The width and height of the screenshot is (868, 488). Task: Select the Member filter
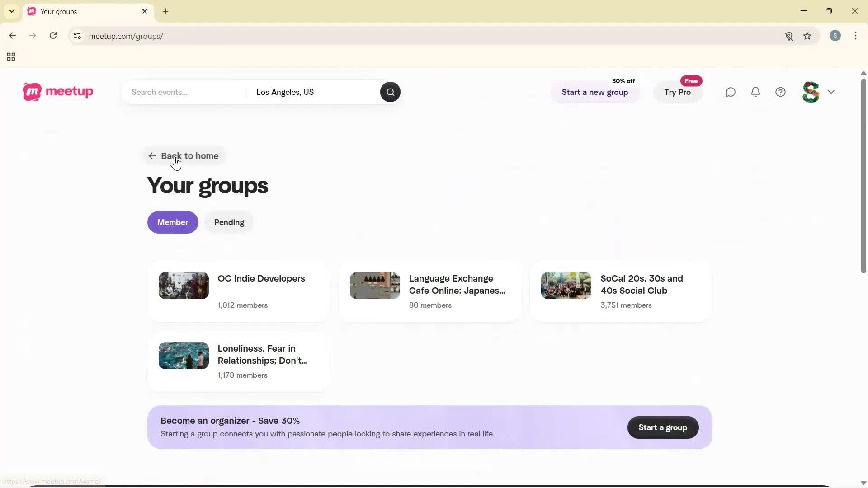(x=173, y=222)
